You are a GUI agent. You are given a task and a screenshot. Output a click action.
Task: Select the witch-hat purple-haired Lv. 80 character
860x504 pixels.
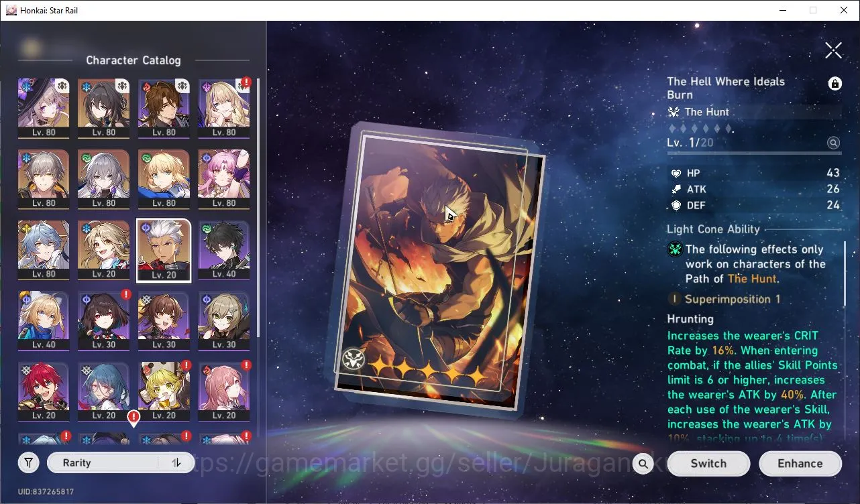[x=44, y=108]
